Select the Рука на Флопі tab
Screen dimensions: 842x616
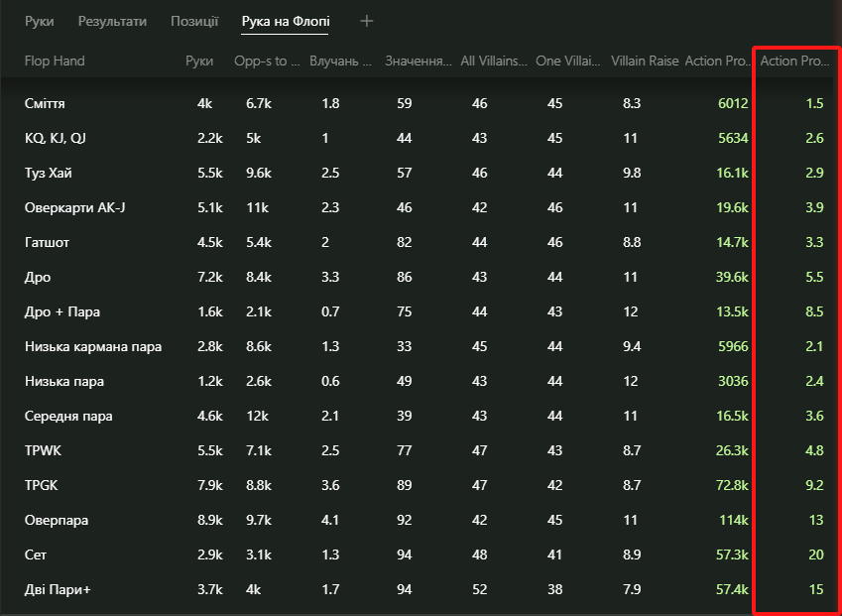[x=286, y=22]
